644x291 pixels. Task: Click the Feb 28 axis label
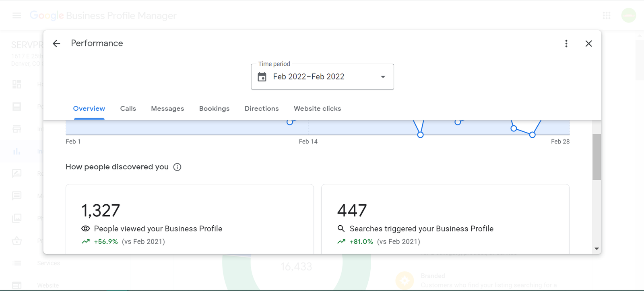560,141
